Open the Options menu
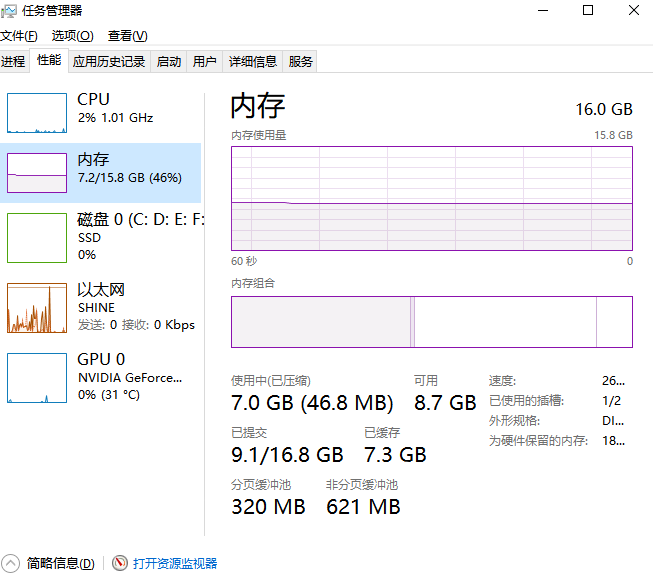 [72, 36]
